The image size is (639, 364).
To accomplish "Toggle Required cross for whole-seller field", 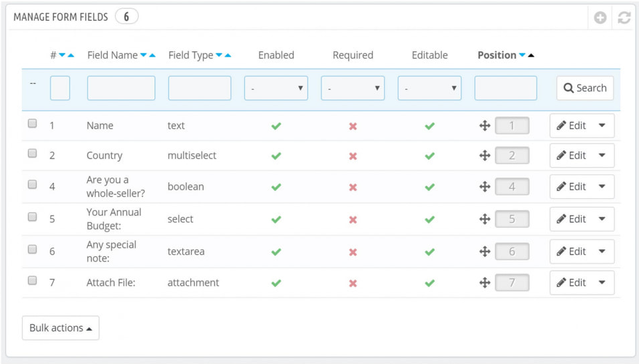I will coord(353,187).
